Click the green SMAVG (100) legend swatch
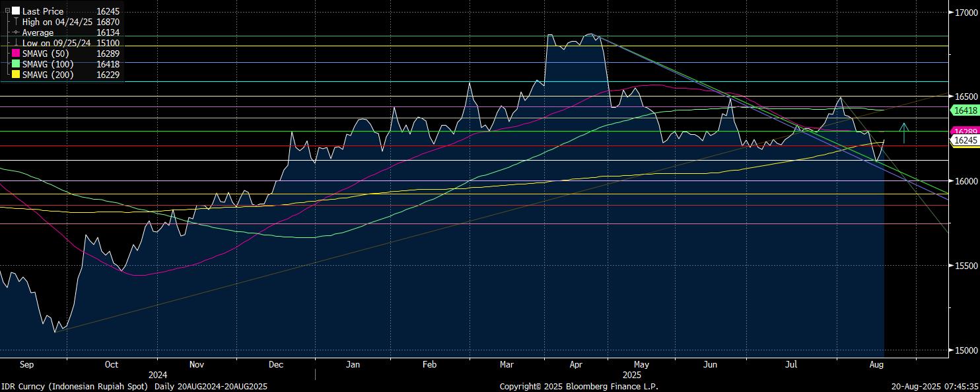 [x=16, y=64]
